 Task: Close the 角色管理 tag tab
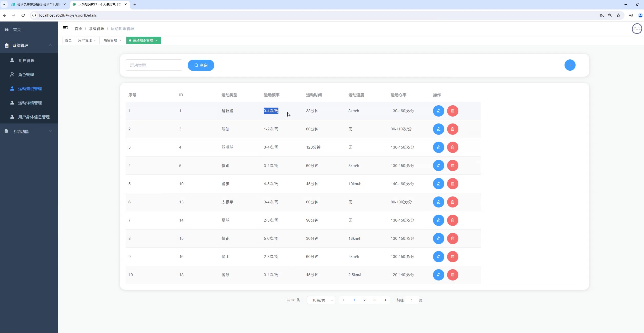tap(120, 41)
